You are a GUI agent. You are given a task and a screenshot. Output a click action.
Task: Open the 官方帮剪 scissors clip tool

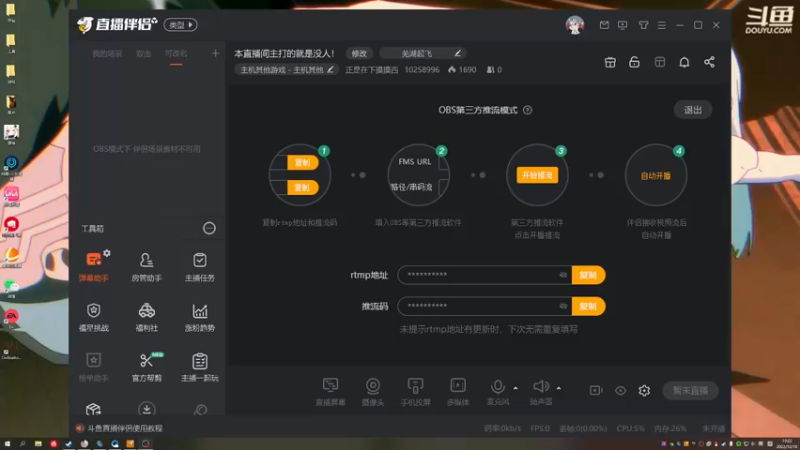pyautogui.click(x=146, y=367)
